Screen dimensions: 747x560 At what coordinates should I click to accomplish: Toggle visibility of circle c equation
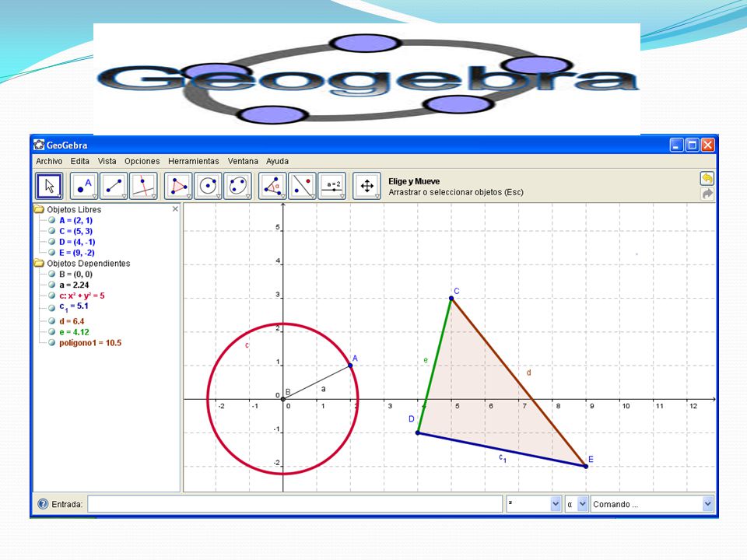pos(52,296)
